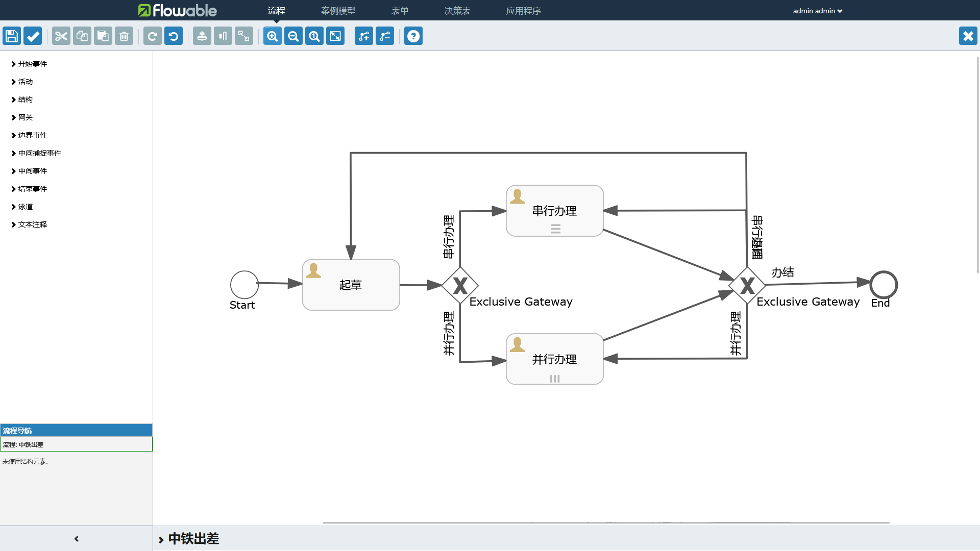Viewport: 980px width, 551px height.
Task: Reset zoom to actual size
Action: [x=314, y=36]
